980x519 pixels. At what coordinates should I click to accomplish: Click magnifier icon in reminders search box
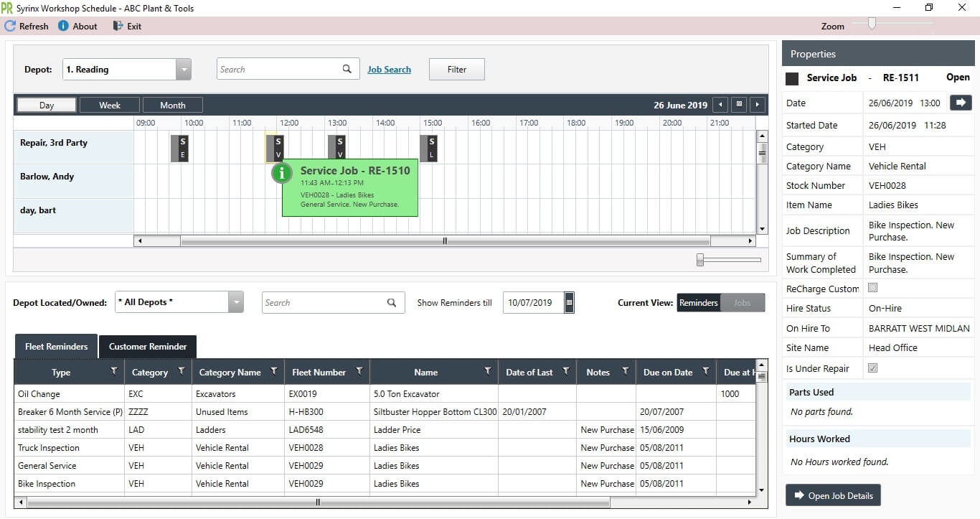[392, 302]
